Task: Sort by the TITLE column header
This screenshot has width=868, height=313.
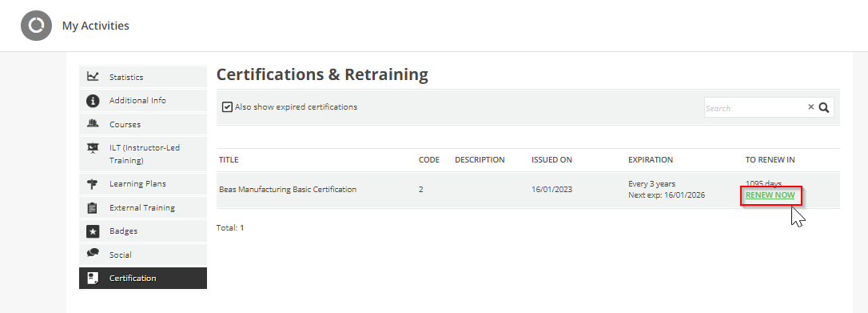Action: click(x=229, y=159)
